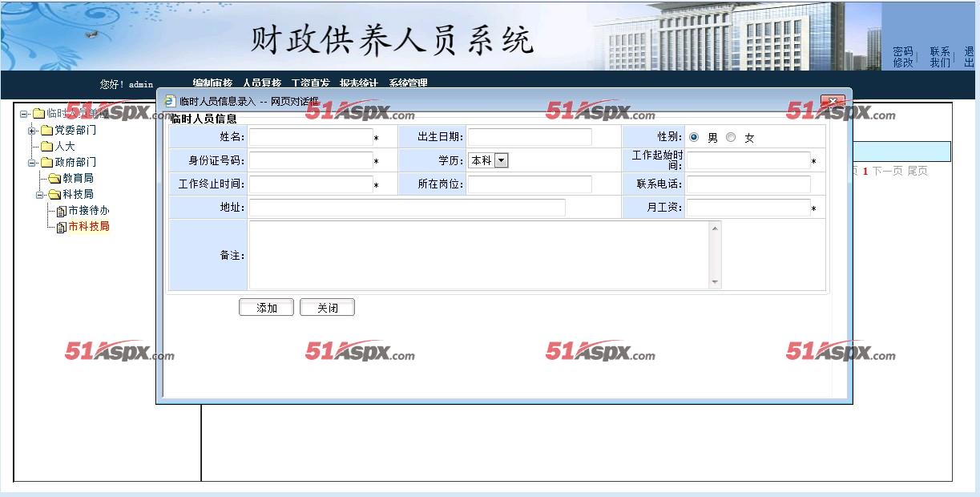Click the 密码修改 link in header
This screenshot has height=497, width=980.
pyautogui.click(x=903, y=57)
